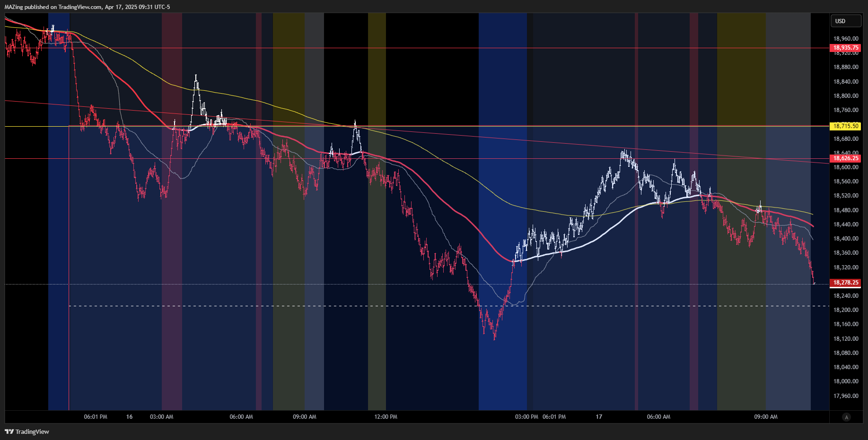
Task: Select the 18,935.75 red price label
Action: tap(846, 48)
